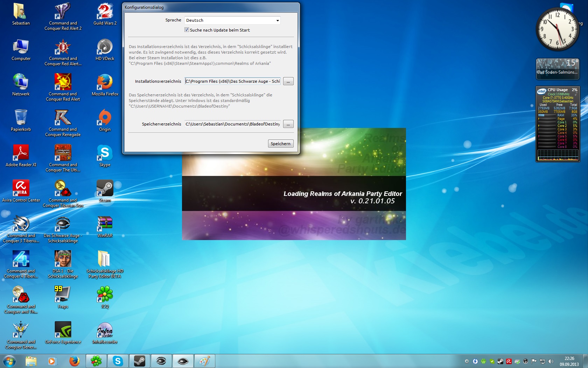
Task: Switch to Paint taskbar window
Action: [204, 361]
